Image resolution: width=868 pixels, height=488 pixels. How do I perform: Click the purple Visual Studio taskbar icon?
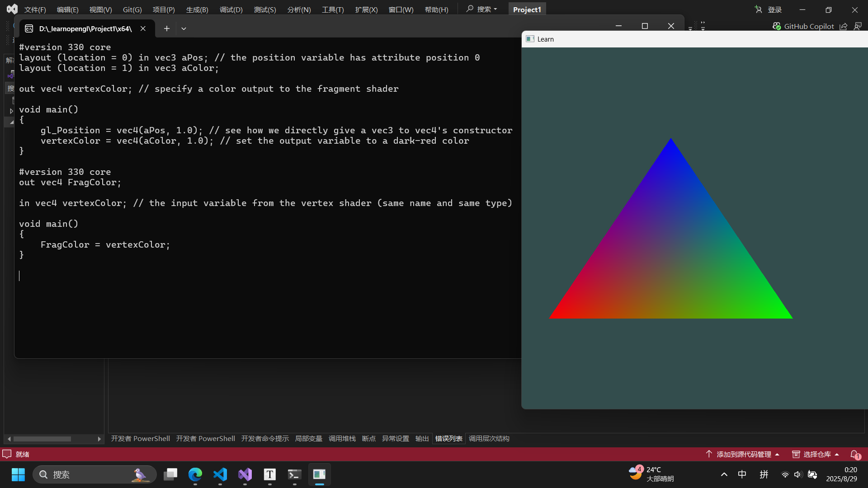(245, 474)
